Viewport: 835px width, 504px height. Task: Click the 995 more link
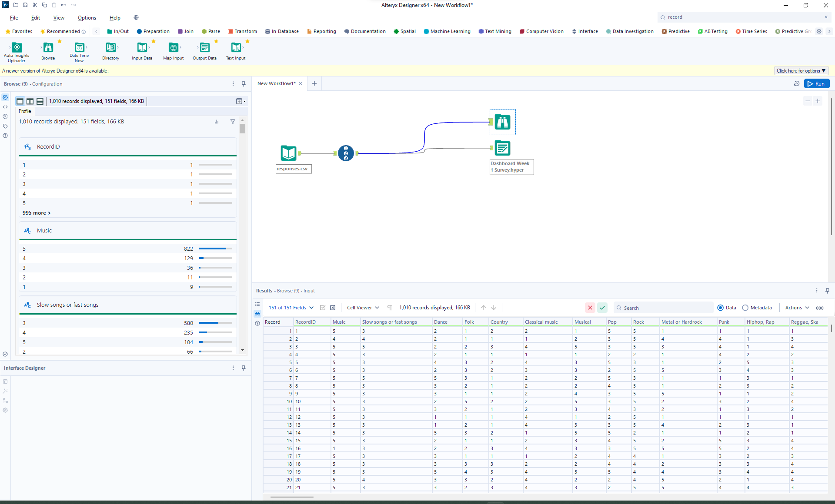[x=37, y=213]
